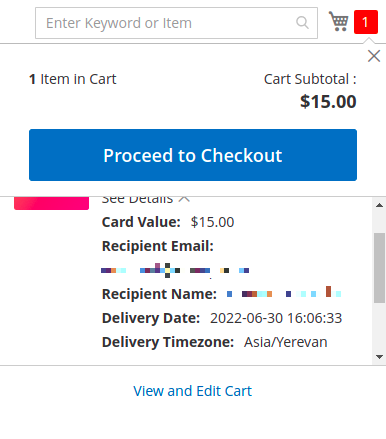This screenshot has height=439, width=386.
Task: Collapse the See Details chevron
Action: [184, 199]
